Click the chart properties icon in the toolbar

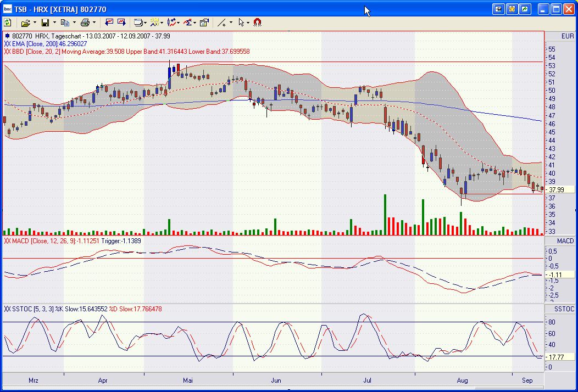coord(204,23)
